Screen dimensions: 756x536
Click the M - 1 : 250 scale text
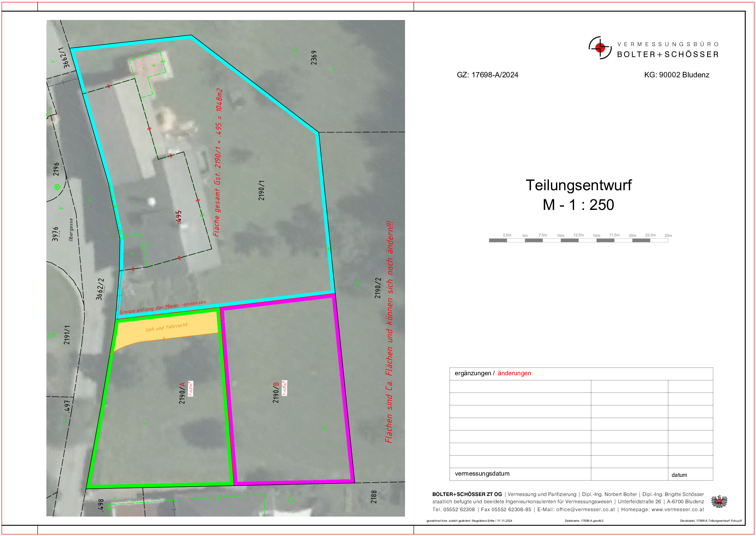point(579,205)
